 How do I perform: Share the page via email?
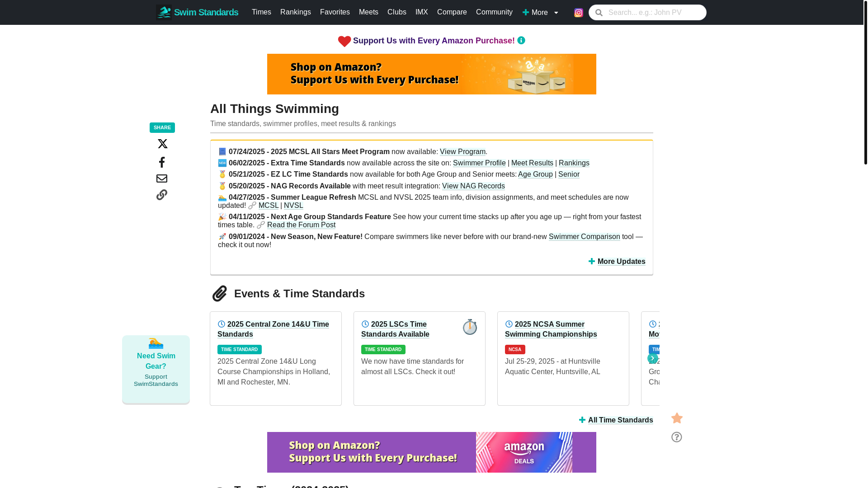pyautogui.click(x=162, y=178)
